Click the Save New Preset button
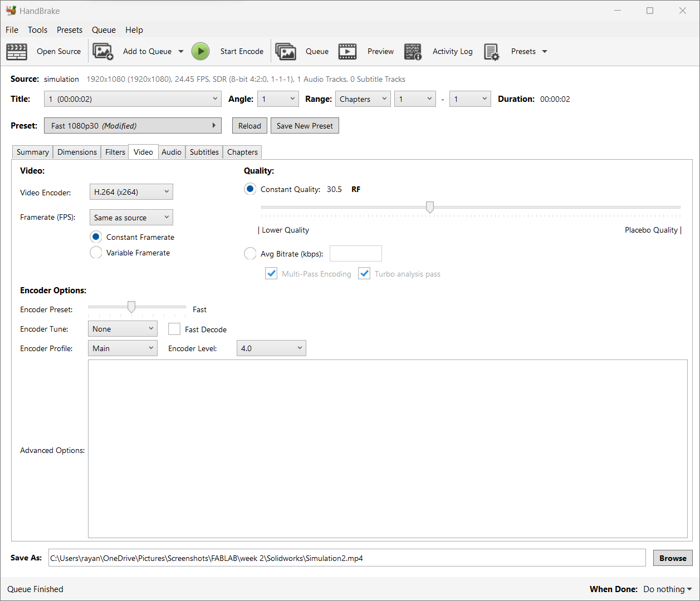This screenshot has width=700, height=601. [305, 126]
